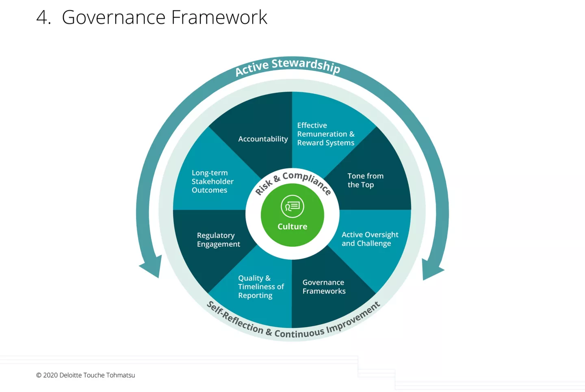Select the Governance Framework heading

[165, 17]
